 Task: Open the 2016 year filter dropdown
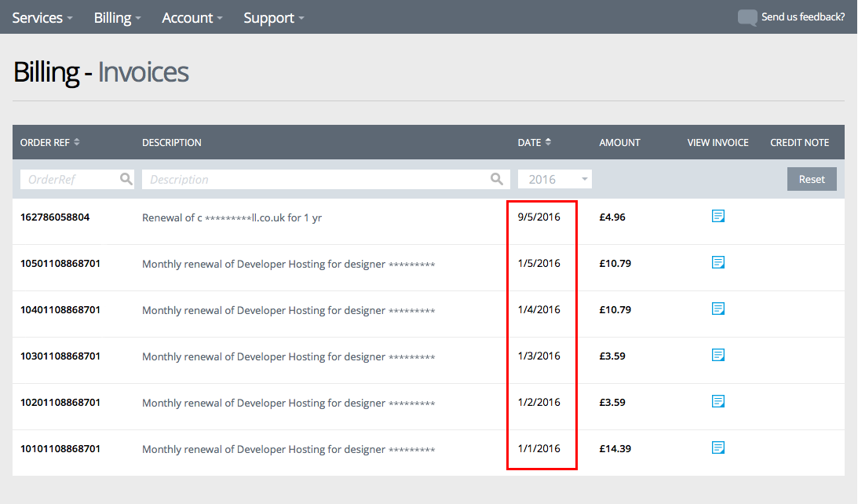(555, 179)
